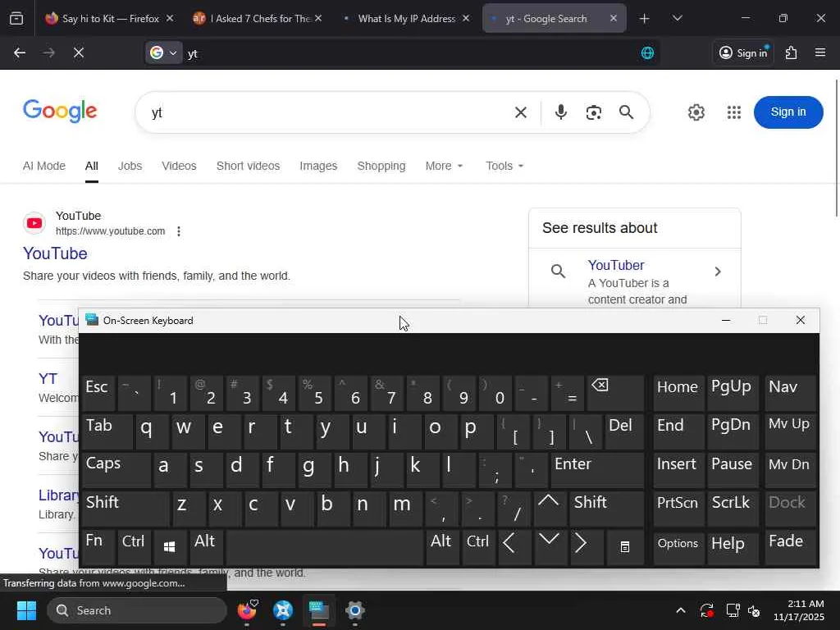Image resolution: width=840 pixels, height=630 pixels.
Task: Open the Google apps grid
Action: tap(734, 112)
